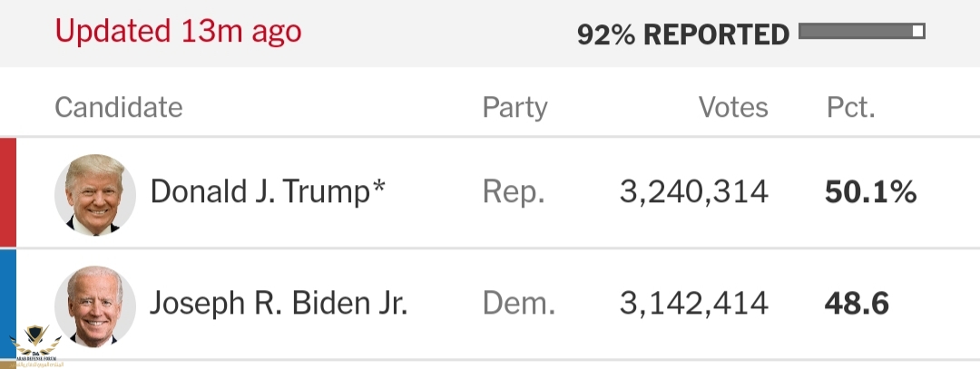Viewport: 980px width, 369px height.
Task: Select the red Republican color bar
Action: (7, 192)
